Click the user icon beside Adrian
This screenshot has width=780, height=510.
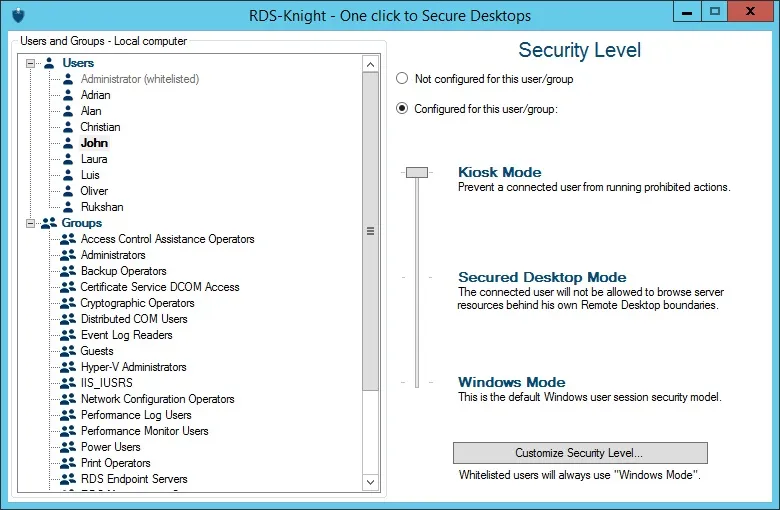[x=68, y=95]
